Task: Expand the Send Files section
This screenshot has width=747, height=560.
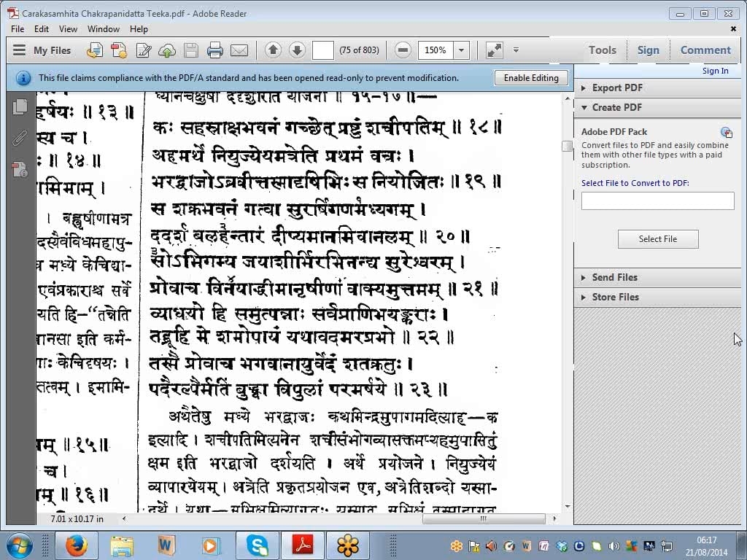Action: coord(614,277)
